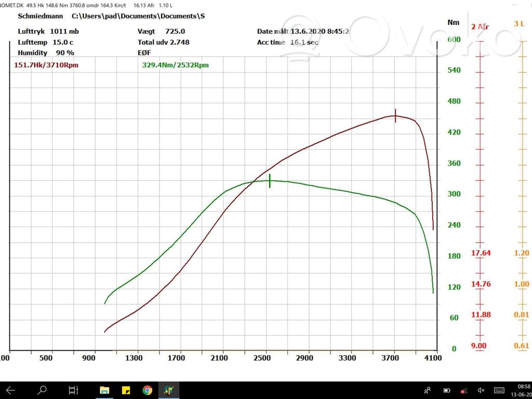
Task: Open File Explorer from the taskbar
Action: (104, 390)
